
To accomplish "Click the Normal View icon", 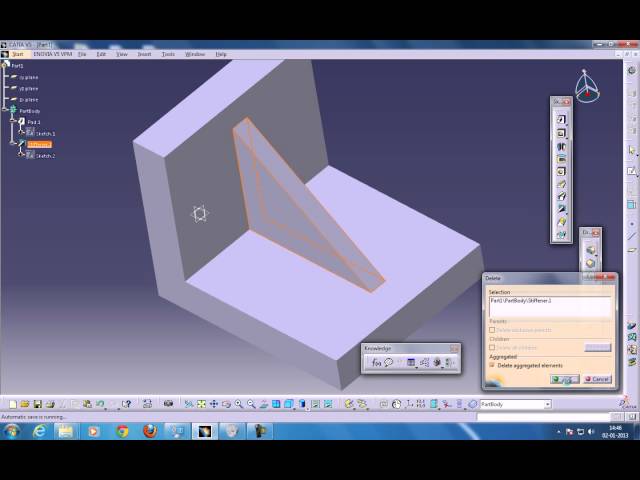I will [x=264, y=404].
